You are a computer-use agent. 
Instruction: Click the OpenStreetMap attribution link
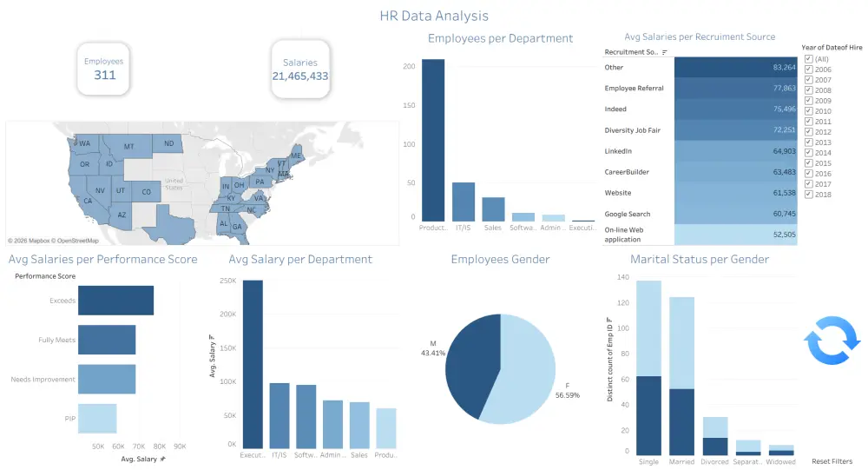[77, 241]
